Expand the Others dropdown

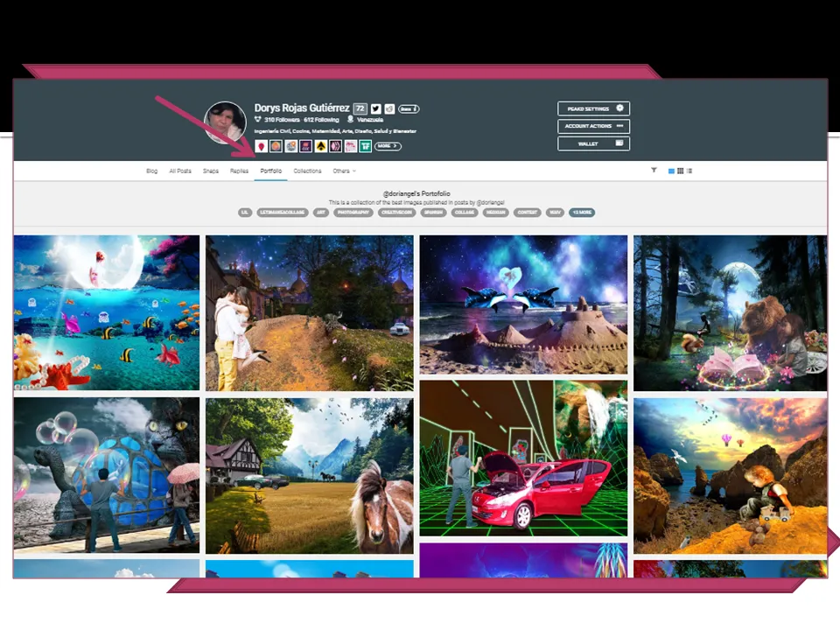coord(344,171)
